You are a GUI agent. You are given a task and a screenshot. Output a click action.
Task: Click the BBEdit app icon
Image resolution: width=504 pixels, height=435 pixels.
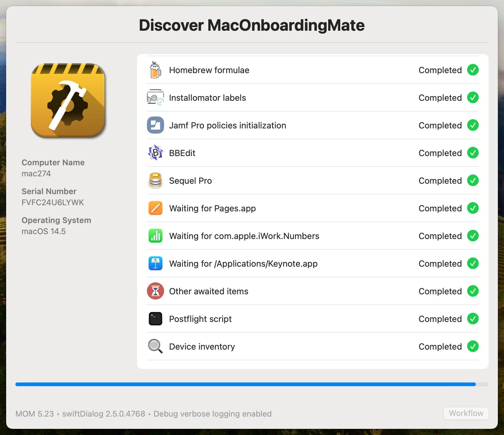[x=155, y=153]
